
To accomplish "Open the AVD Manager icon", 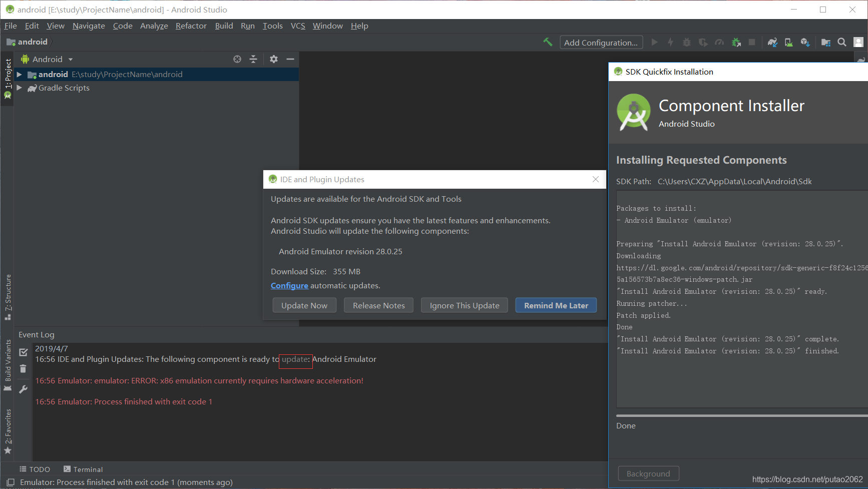I will click(788, 43).
